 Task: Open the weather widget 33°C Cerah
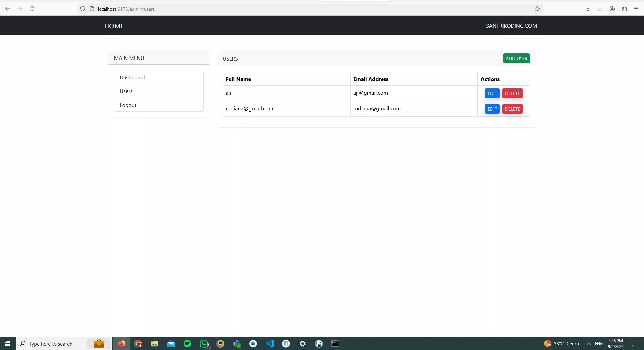coord(561,344)
